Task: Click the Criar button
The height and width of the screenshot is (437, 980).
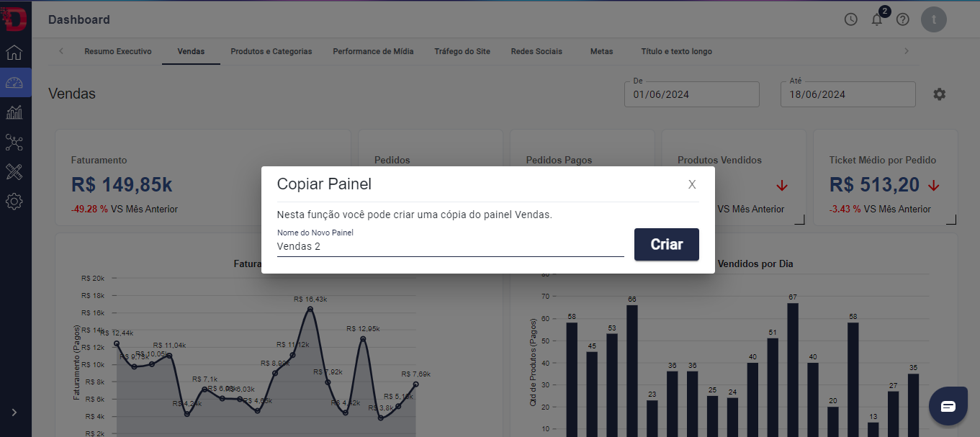Action: pos(667,244)
